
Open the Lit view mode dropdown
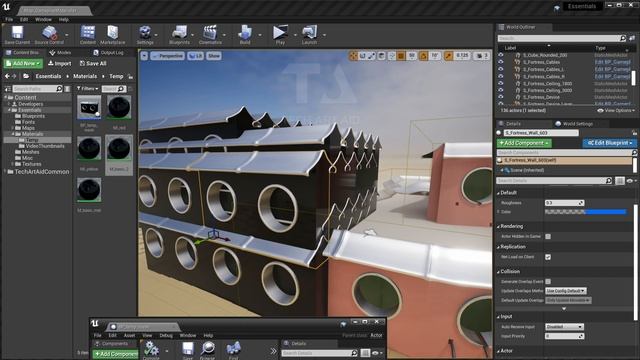pyautogui.click(x=196, y=56)
